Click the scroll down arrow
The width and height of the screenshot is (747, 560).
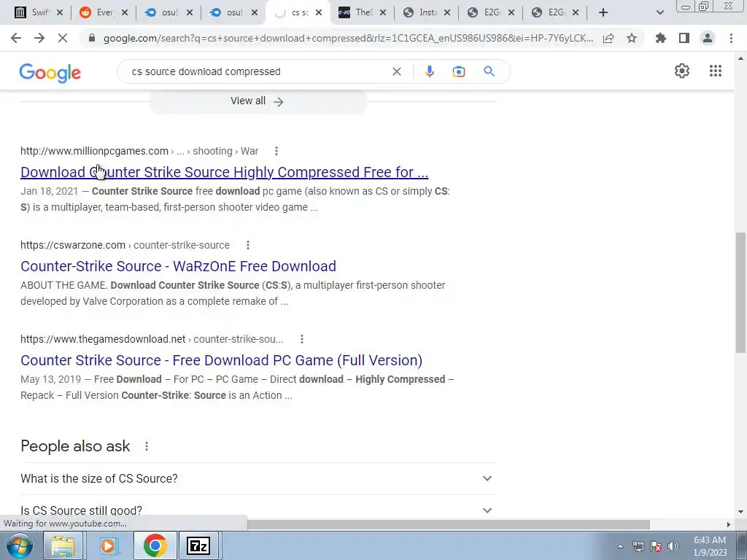click(x=740, y=513)
